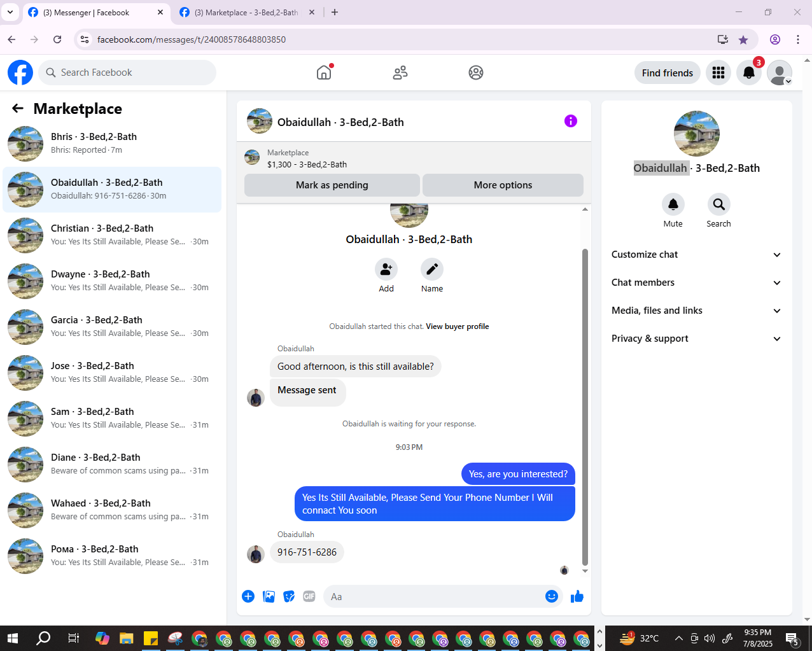
Task: Open File Explorer from the taskbar
Action: 127,638
